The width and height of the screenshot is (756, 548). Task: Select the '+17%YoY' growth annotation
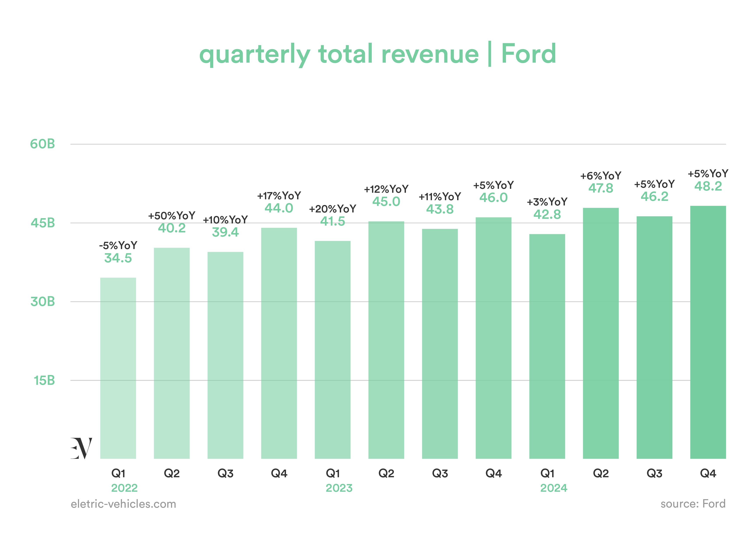pyautogui.click(x=279, y=196)
